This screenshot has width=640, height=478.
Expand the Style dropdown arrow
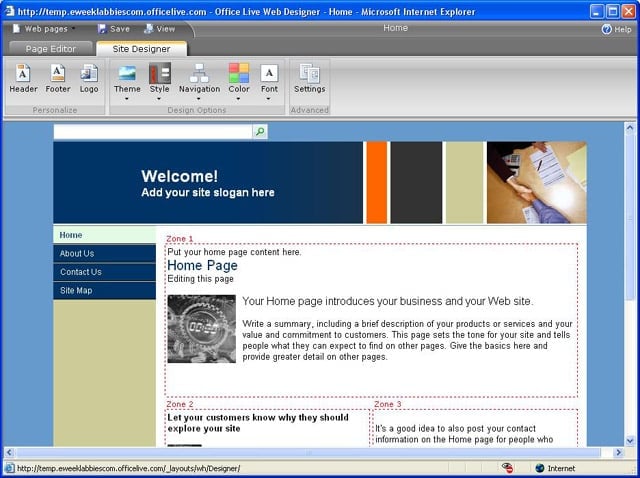[159, 99]
